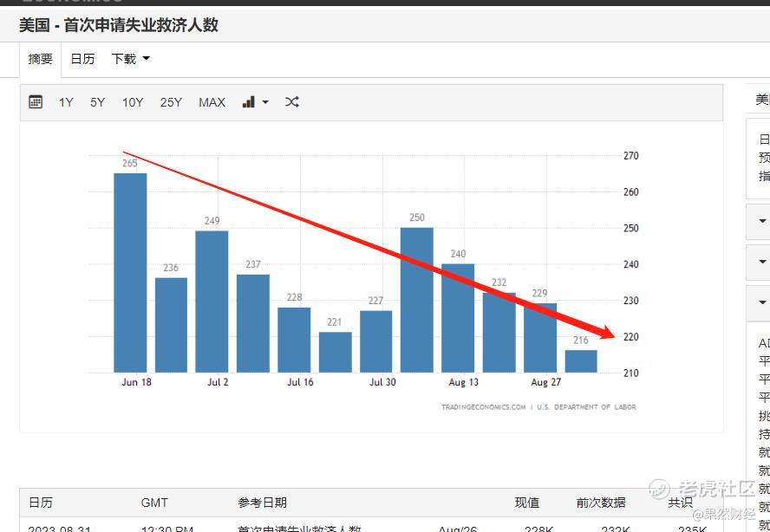The image size is (770, 532).
Task: Open the calendar date range icon
Action: click(x=36, y=102)
